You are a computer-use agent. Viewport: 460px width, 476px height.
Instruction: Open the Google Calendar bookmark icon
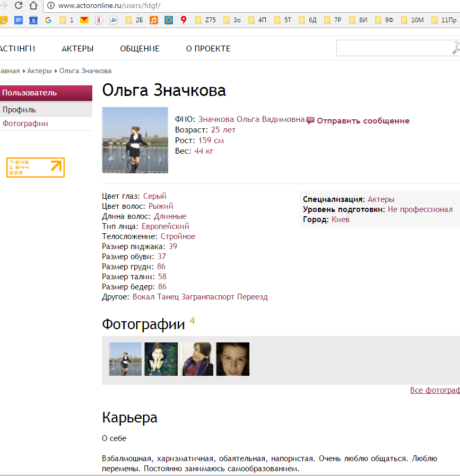coord(33,20)
